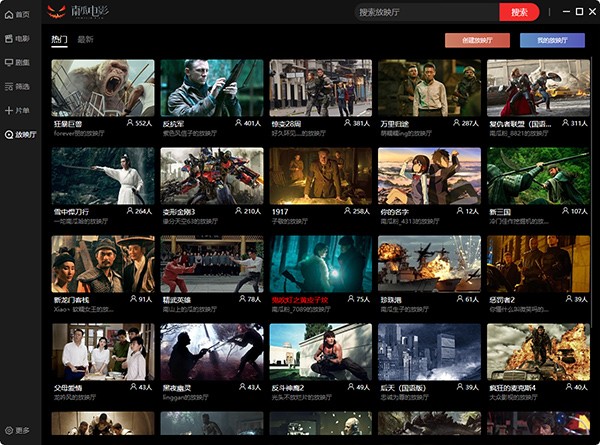Click the 我的放映厅 button
600x445 pixels.
click(x=552, y=41)
